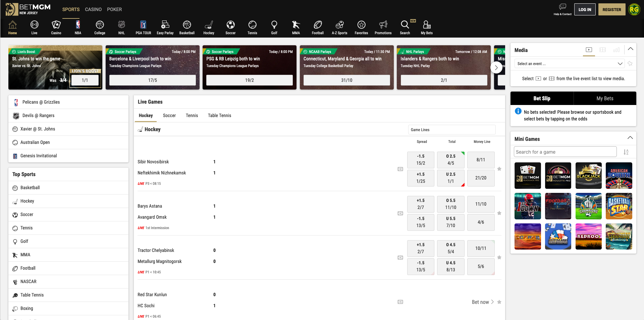Collapse the Media panel
This screenshot has width=644, height=320.
tap(631, 49)
